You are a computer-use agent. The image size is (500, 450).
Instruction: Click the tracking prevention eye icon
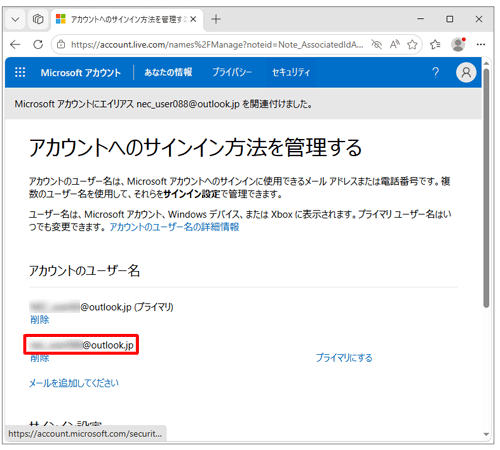377,44
